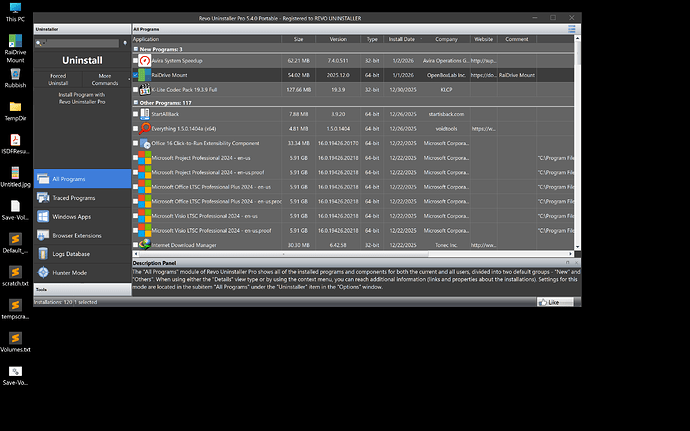Image resolution: width=690 pixels, height=431 pixels.
Task: Click the large Uninstall button
Action: click(81, 61)
